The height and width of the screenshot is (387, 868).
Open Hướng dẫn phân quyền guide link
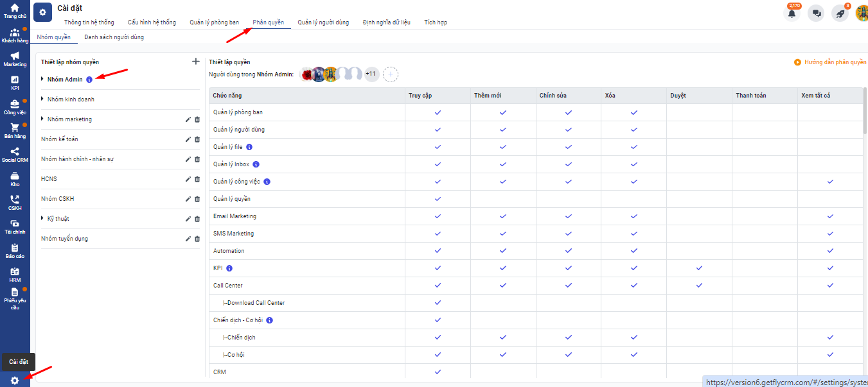tap(830, 62)
